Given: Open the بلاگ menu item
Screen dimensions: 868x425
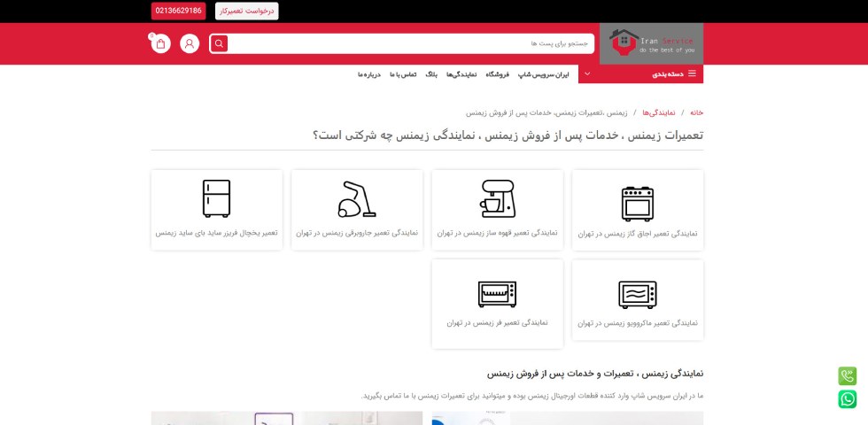Looking at the screenshot, I should point(431,74).
